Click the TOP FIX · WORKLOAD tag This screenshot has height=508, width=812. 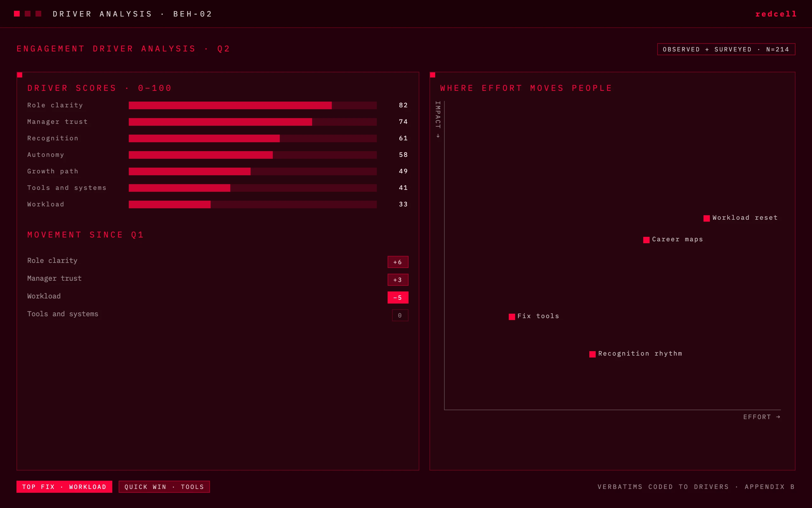(x=64, y=487)
